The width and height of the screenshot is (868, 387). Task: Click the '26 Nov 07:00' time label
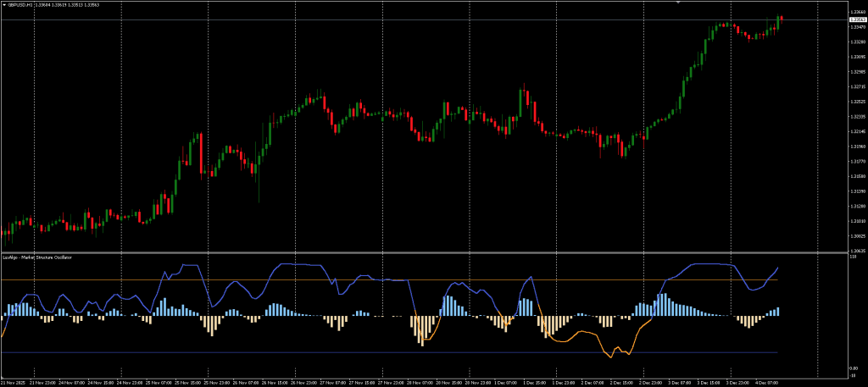[244, 382]
